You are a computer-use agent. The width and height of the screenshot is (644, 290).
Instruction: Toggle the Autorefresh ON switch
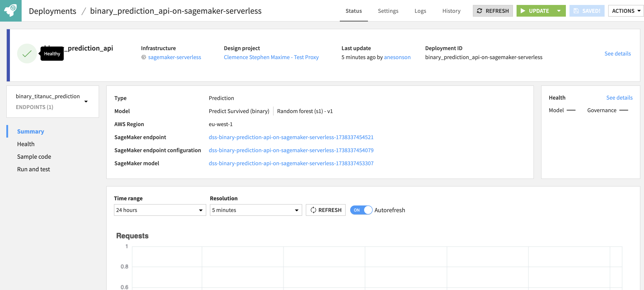click(x=361, y=210)
